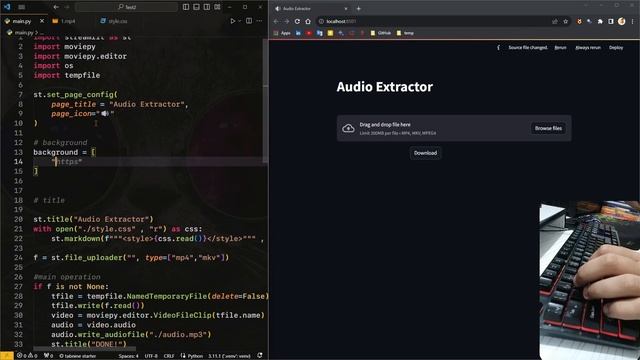Click the drag and drop upload area

[454, 128]
